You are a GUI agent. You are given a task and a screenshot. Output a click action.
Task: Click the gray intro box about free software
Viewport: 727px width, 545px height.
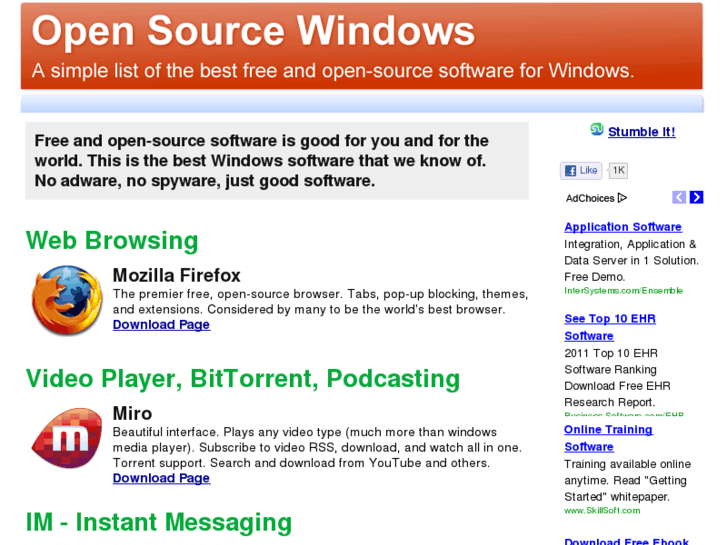point(277,160)
